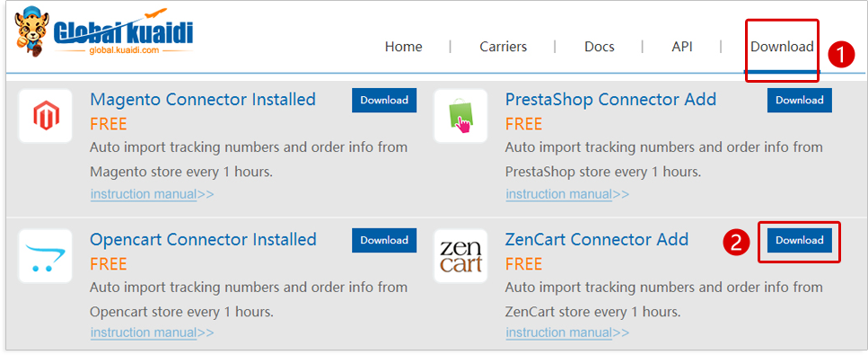Click the ZenCart logo icon

pos(460,256)
